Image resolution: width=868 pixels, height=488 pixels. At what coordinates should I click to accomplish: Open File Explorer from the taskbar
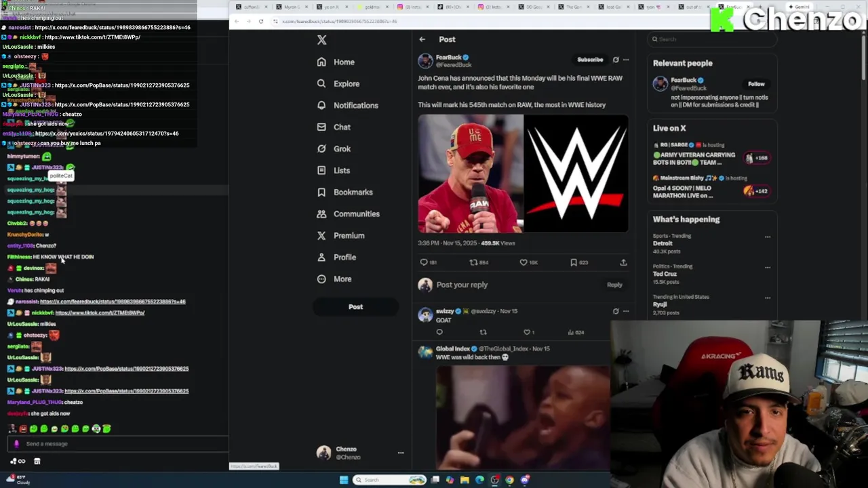(x=465, y=480)
